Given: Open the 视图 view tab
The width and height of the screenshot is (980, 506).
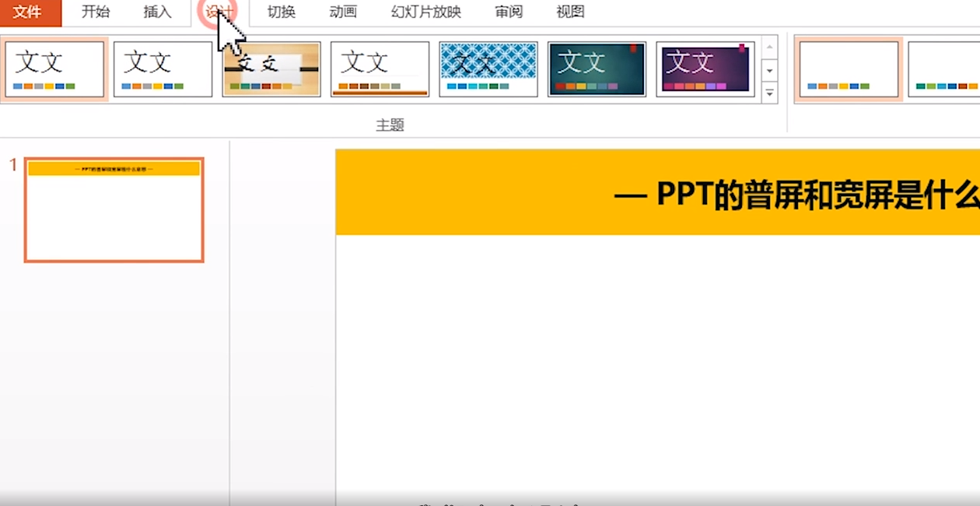Looking at the screenshot, I should tap(570, 12).
